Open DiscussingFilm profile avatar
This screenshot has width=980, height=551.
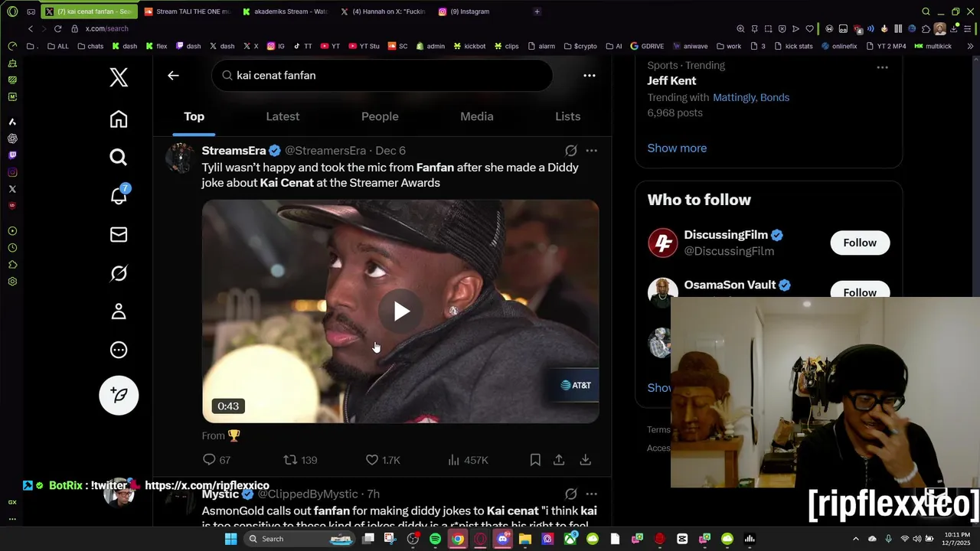(663, 243)
